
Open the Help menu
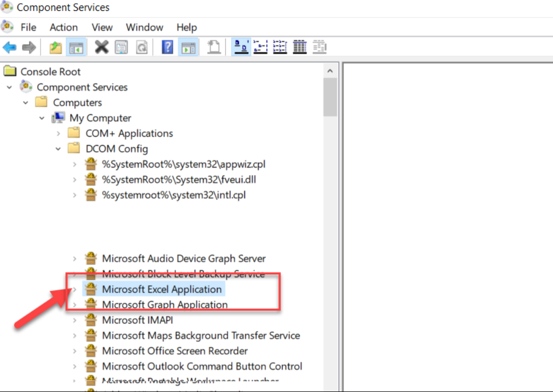tap(186, 27)
